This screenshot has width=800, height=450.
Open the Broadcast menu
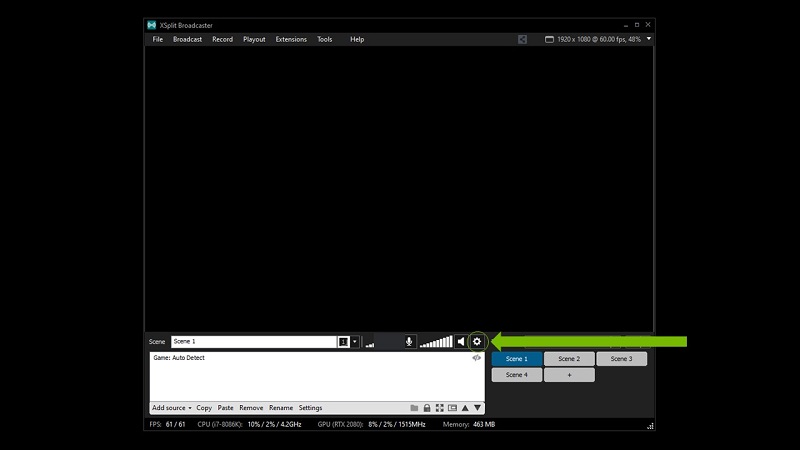click(187, 39)
